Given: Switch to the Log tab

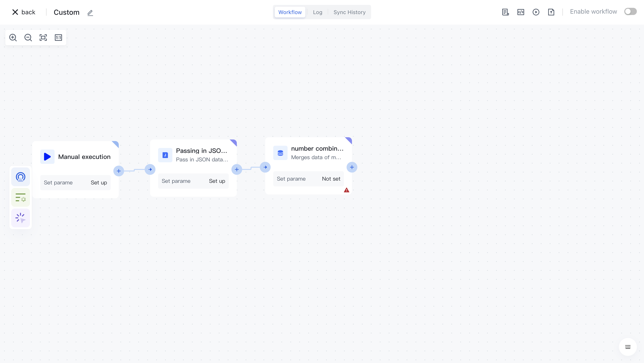Looking at the screenshot, I should click(318, 12).
